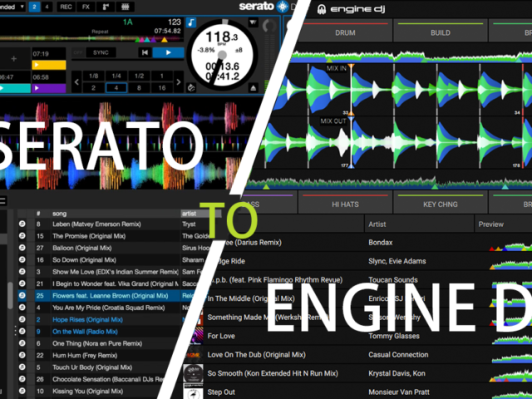Select the 4 beat loop
The image size is (532, 399).
point(116,88)
